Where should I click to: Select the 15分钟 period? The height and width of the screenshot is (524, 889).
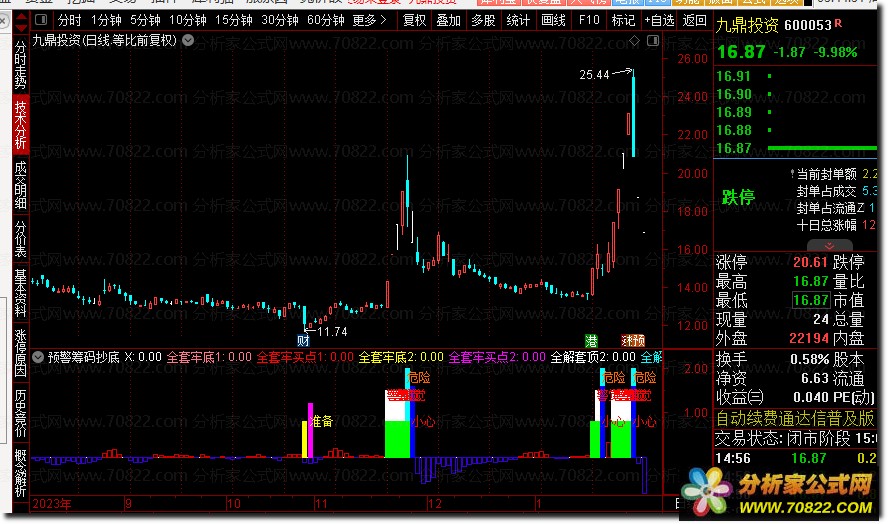(234, 20)
